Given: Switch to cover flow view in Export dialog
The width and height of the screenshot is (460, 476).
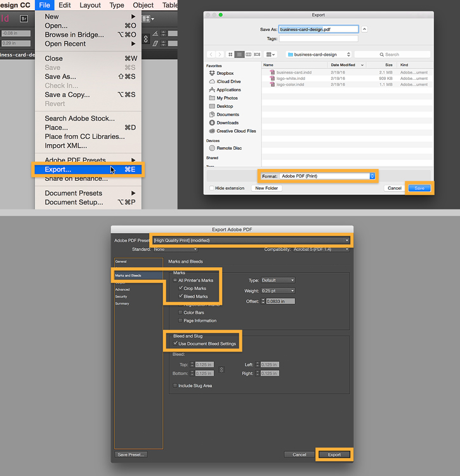Looking at the screenshot, I should 258,55.
